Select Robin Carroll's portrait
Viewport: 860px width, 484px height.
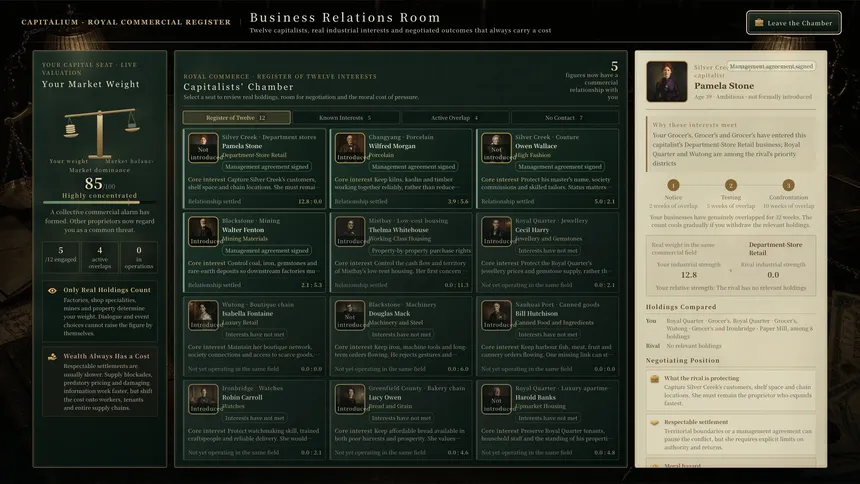[x=203, y=399]
